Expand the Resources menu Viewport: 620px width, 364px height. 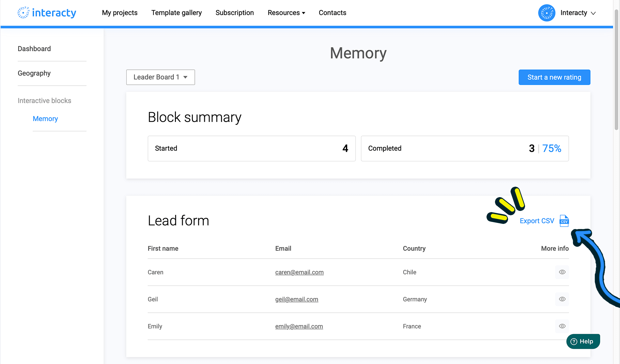coord(287,13)
